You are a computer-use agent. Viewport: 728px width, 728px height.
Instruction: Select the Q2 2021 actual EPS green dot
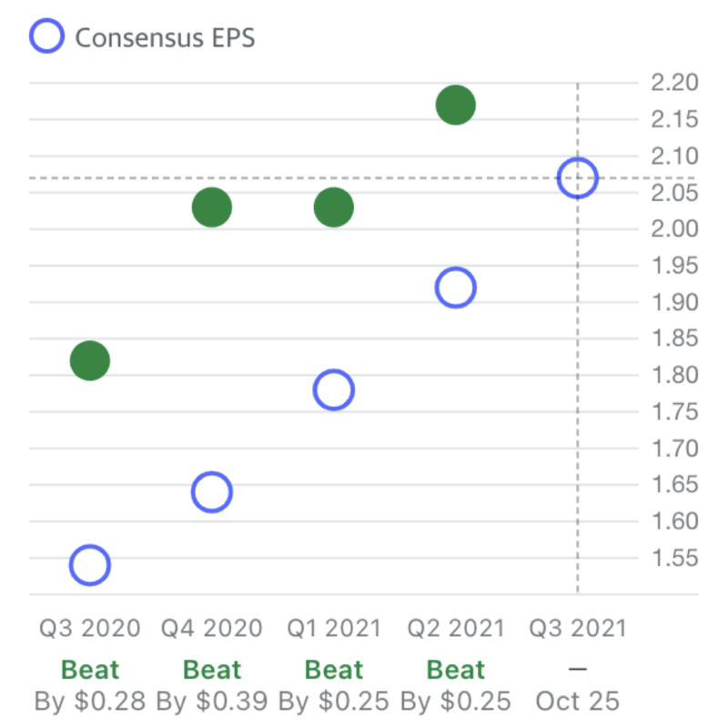tap(456, 105)
